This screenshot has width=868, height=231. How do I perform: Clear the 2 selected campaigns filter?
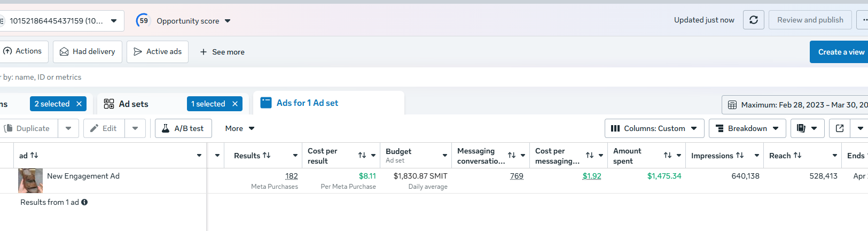[79, 104]
